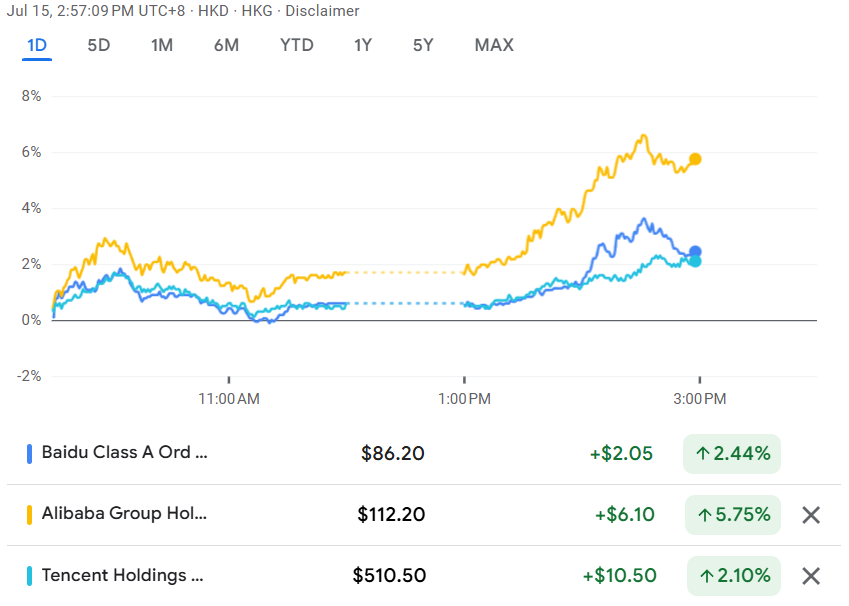Select the 1D time range tab

click(37, 45)
